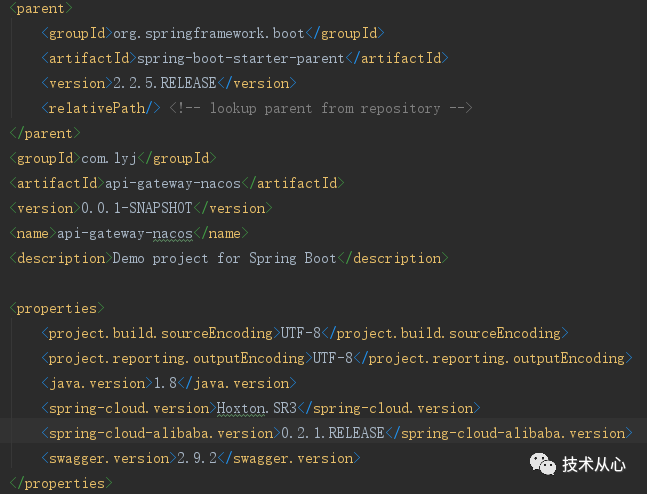The width and height of the screenshot is (647, 494).
Task: Click the swagger.version value 2.9.2
Action: (x=198, y=458)
